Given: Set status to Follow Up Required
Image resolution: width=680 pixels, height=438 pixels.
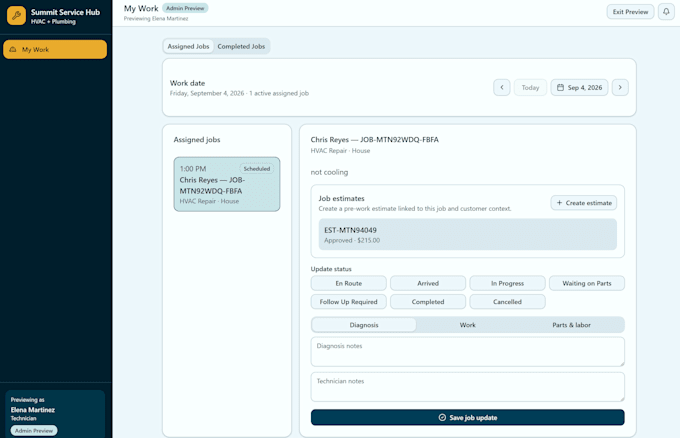Looking at the screenshot, I should pyautogui.click(x=349, y=302).
